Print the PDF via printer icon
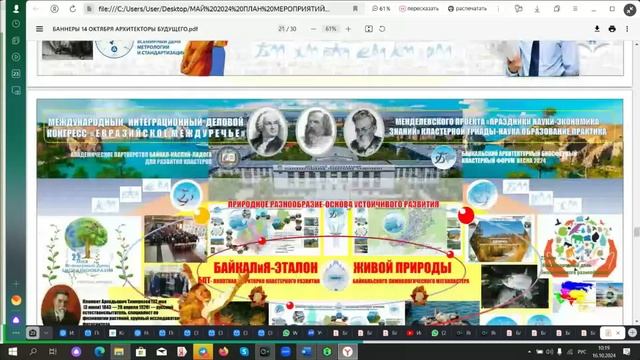 [x=612, y=29]
